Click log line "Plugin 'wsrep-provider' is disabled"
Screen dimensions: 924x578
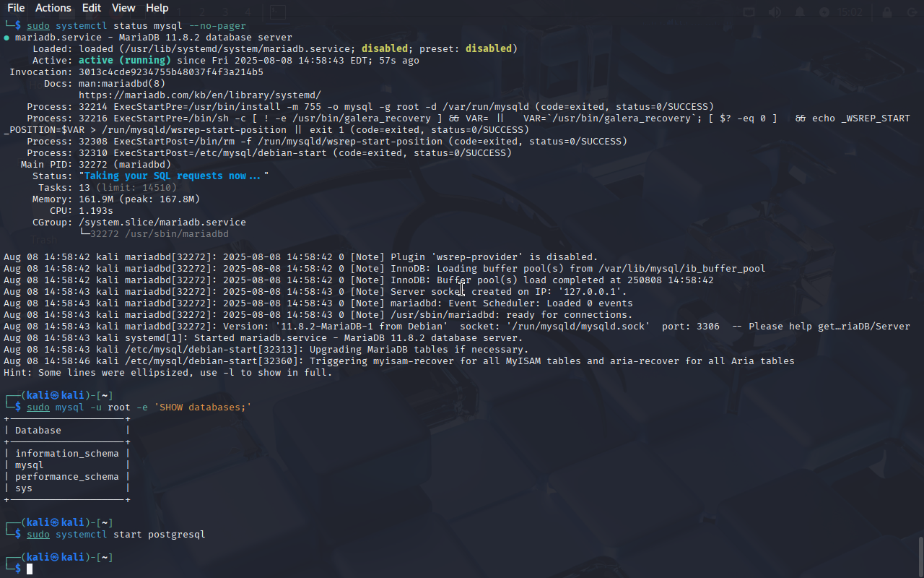(x=301, y=257)
